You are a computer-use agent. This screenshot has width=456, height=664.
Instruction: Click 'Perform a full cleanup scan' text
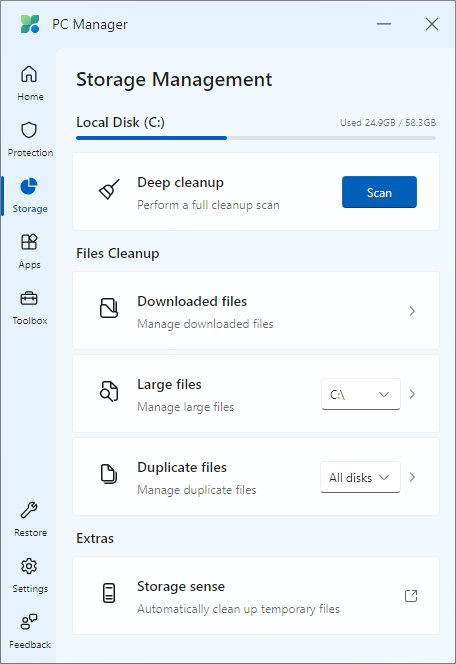pyautogui.click(x=208, y=205)
